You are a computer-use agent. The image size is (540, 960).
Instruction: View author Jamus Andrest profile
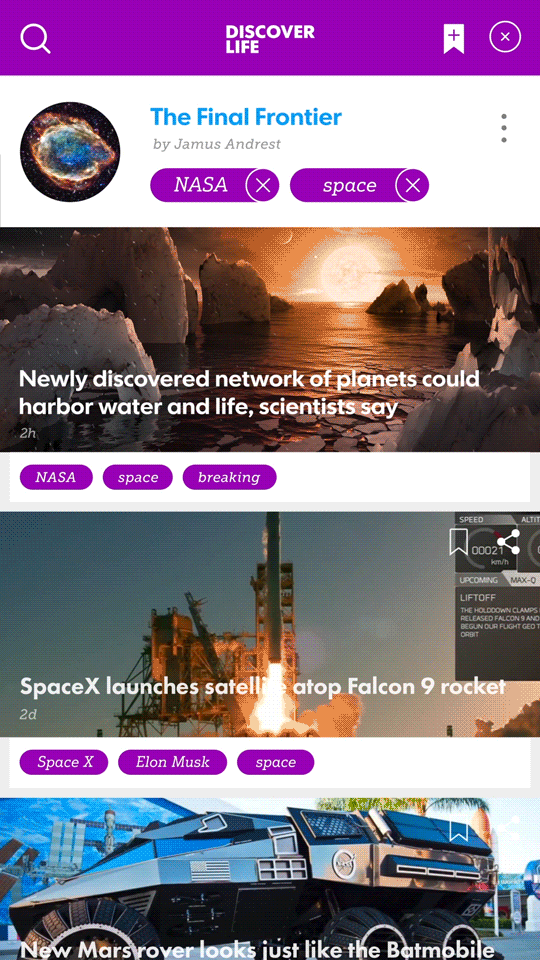click(217, 144)
